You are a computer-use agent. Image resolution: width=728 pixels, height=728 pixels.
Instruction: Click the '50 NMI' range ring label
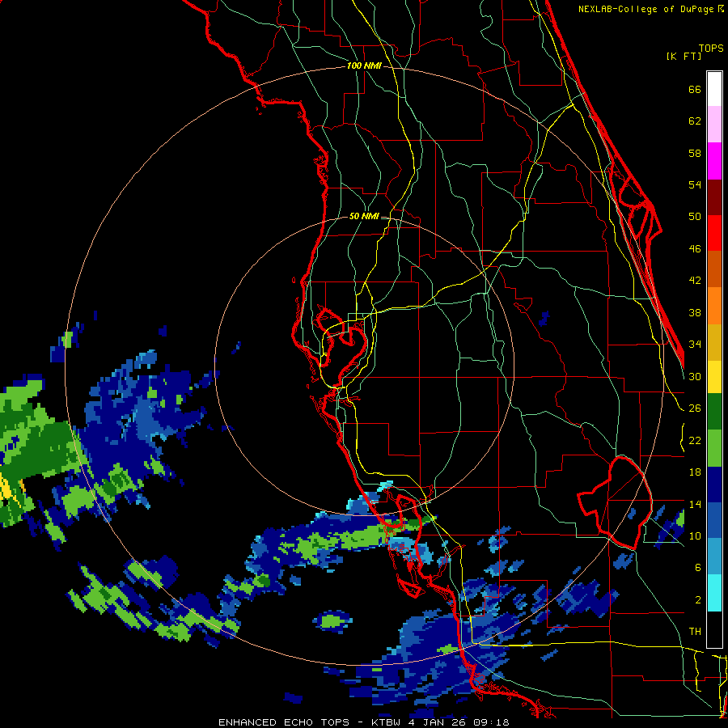coord(364,216)
